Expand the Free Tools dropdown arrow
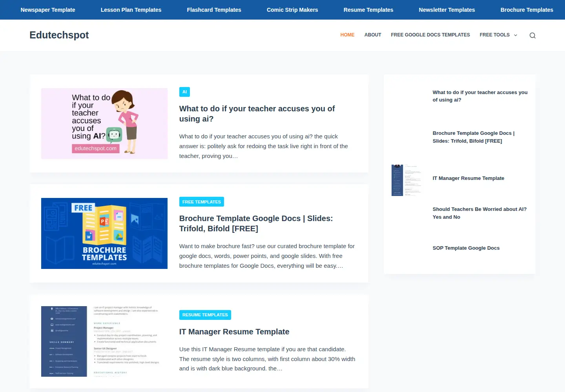Viewport: 565px width, 392px height. pyautogui.click(x=516, y=35)
